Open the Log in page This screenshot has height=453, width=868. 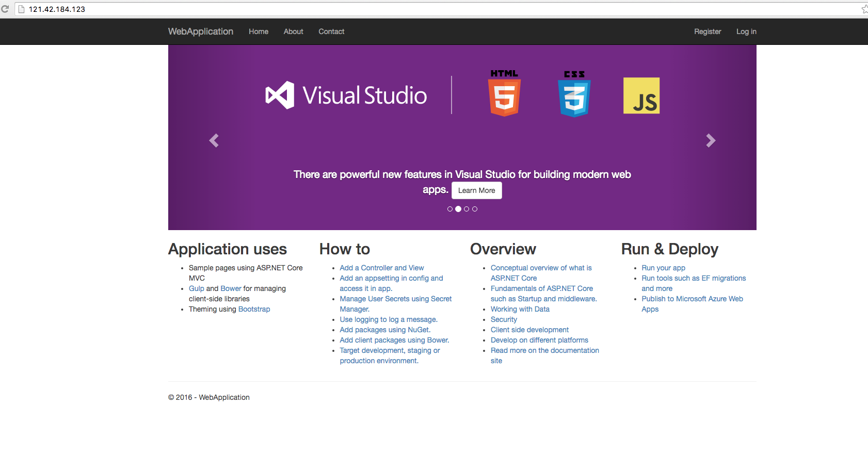tap(746, 31)
